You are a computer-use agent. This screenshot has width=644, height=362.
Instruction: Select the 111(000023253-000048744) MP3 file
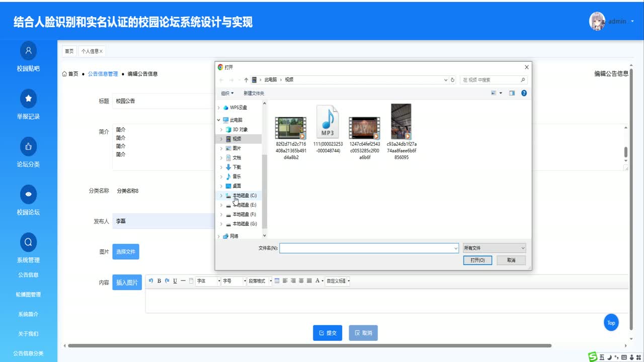[327, 129]
